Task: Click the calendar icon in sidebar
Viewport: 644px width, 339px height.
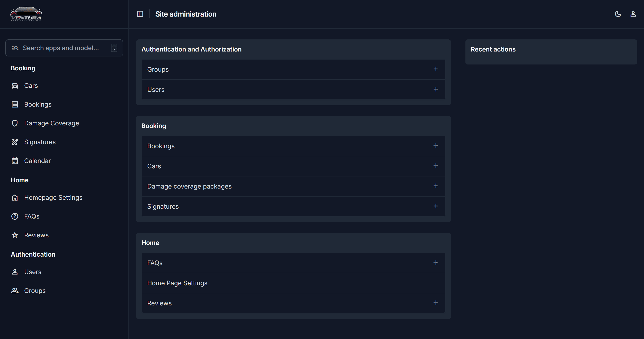Action: [x=15, y=161]
